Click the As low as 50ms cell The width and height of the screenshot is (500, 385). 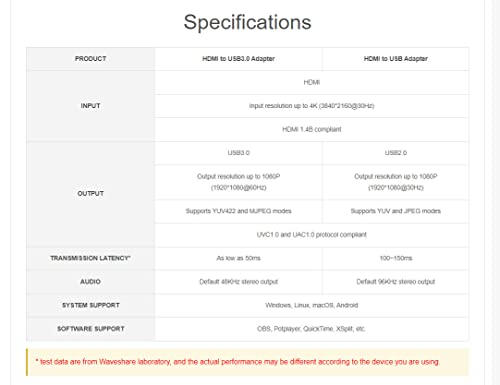tap(238, 258)
